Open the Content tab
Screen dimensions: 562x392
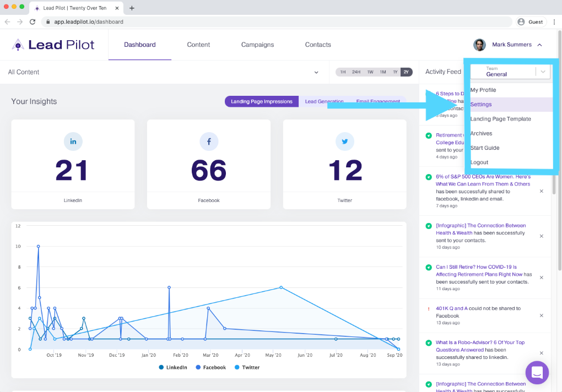(x=198, y=45)
